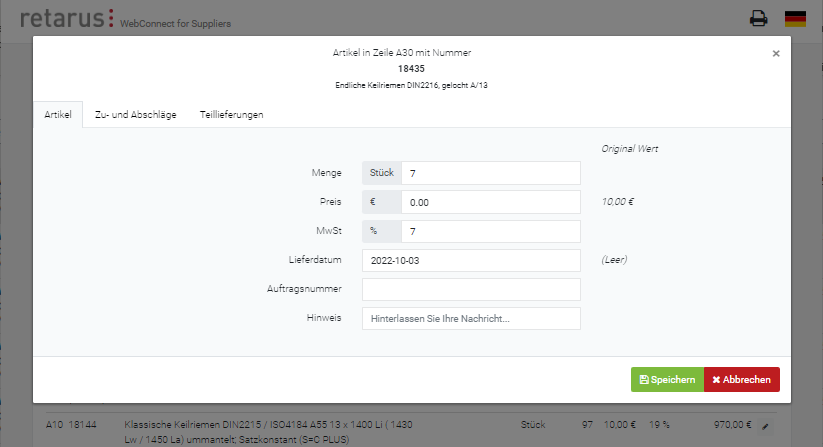Focus the empty Auftragsnummer field

click(x=471, y=289)
